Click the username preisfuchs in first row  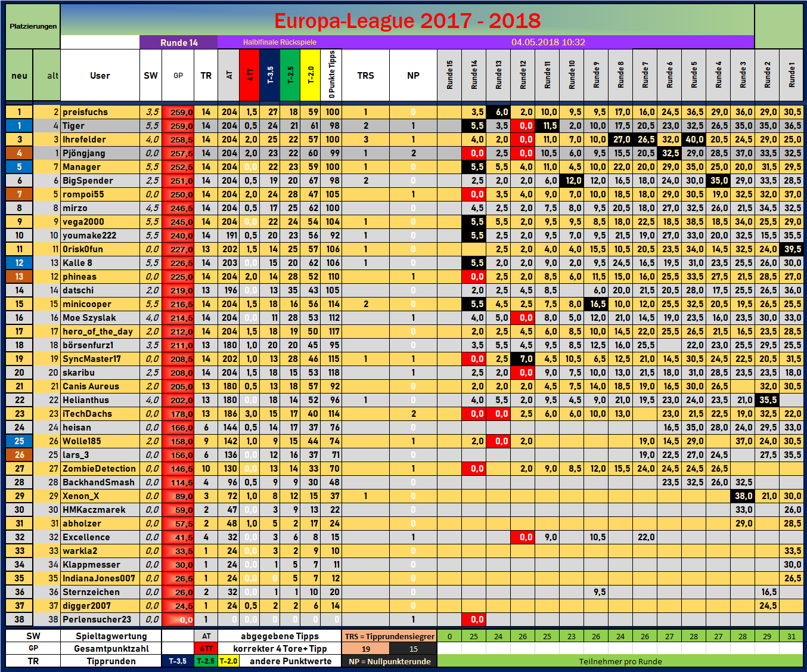(x=85, y=112)
